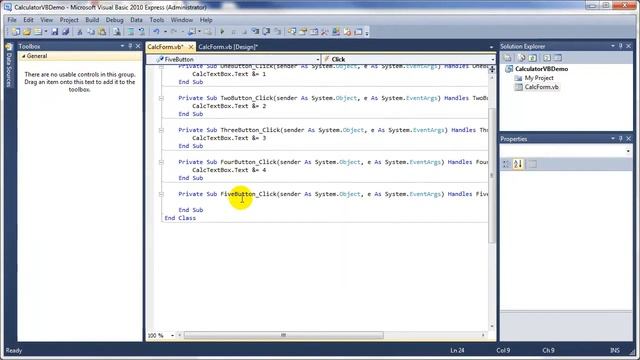Click View Code in Solution Explorer toolbar
Image resolution: width=640 pixels, height=360 pixels.
pos(547,58)
